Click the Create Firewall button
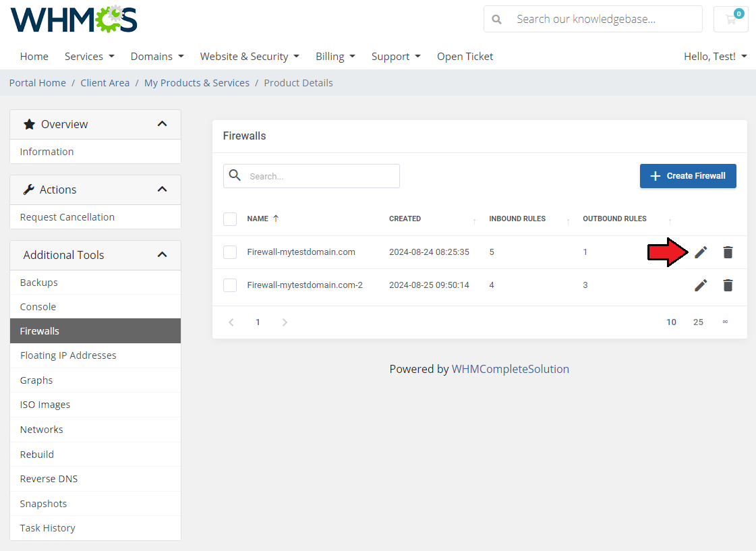756x551 pixels. click(688, 176)
